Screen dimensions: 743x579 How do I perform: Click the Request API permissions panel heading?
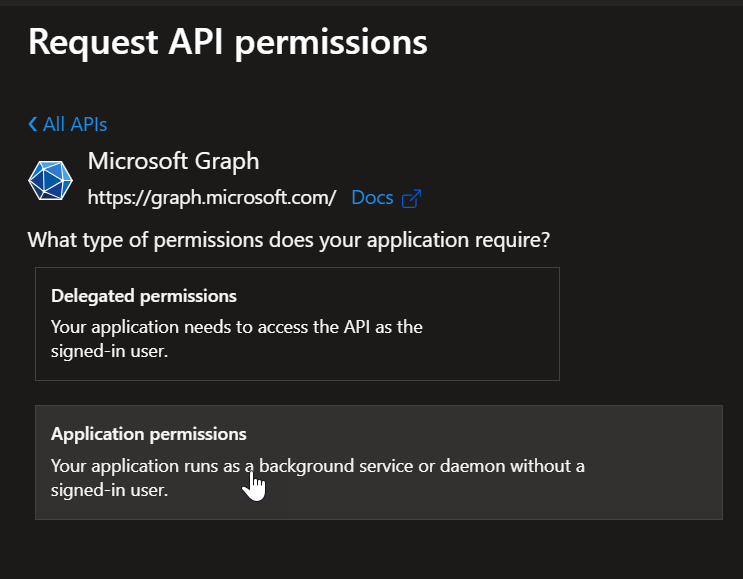pos(228,41)
